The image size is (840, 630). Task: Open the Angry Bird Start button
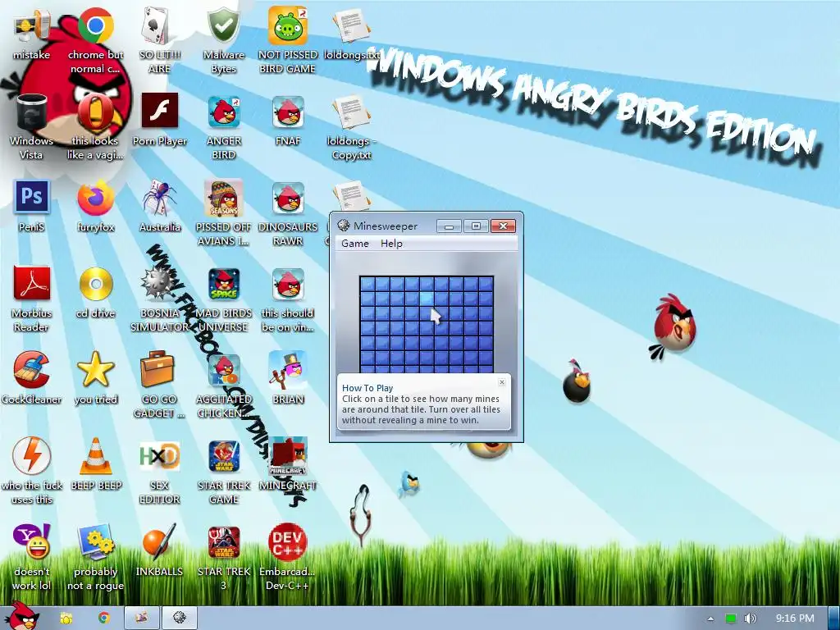coord(21,616)
